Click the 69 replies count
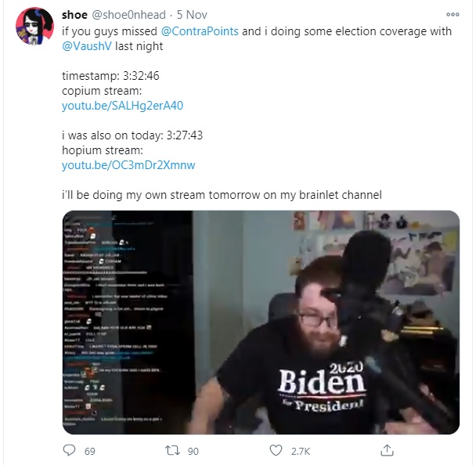The image size is (476, 465). (90, 452)
